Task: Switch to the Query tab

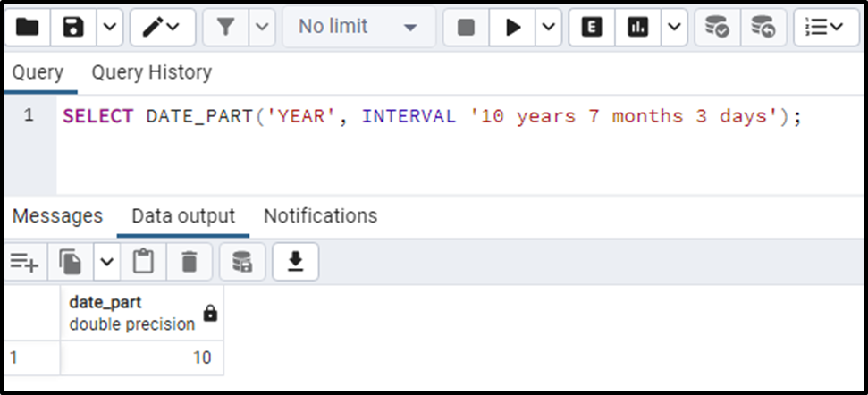Action: click(x=38, y=72)
